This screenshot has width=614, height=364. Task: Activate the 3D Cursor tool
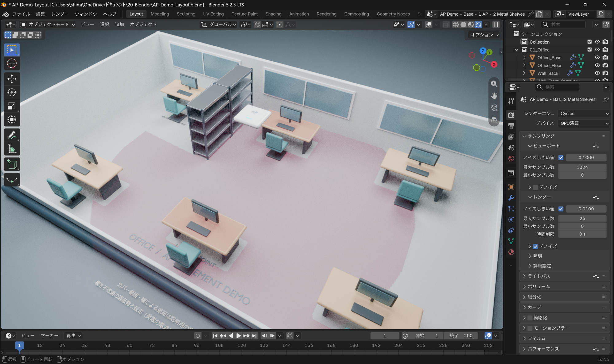pyautogui.click(x=12, y=63)
